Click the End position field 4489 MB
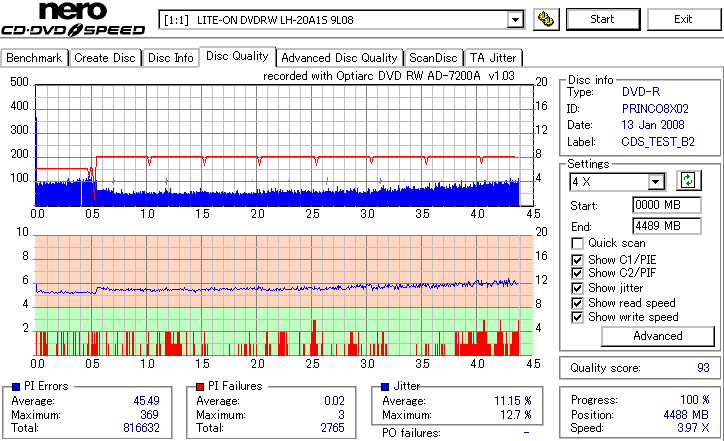724x441 pixels. (x=666, y=226)
